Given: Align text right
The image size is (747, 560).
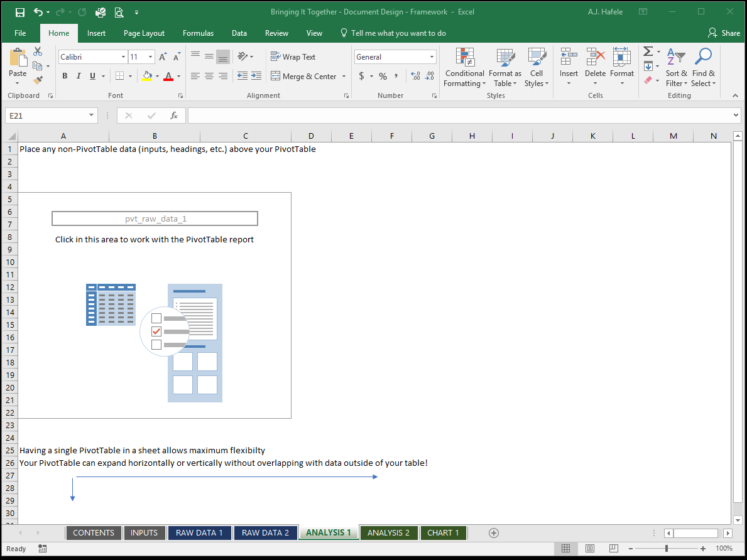Looking at the screenshot, I should [223, 76].
